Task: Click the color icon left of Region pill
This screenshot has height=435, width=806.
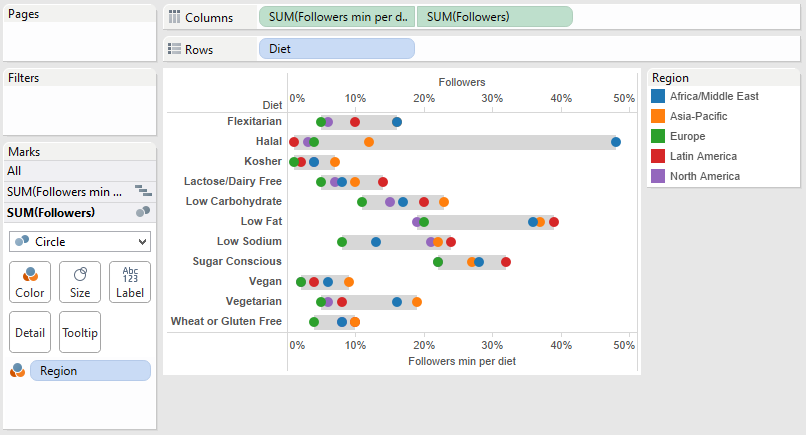Action: (17, 371)
